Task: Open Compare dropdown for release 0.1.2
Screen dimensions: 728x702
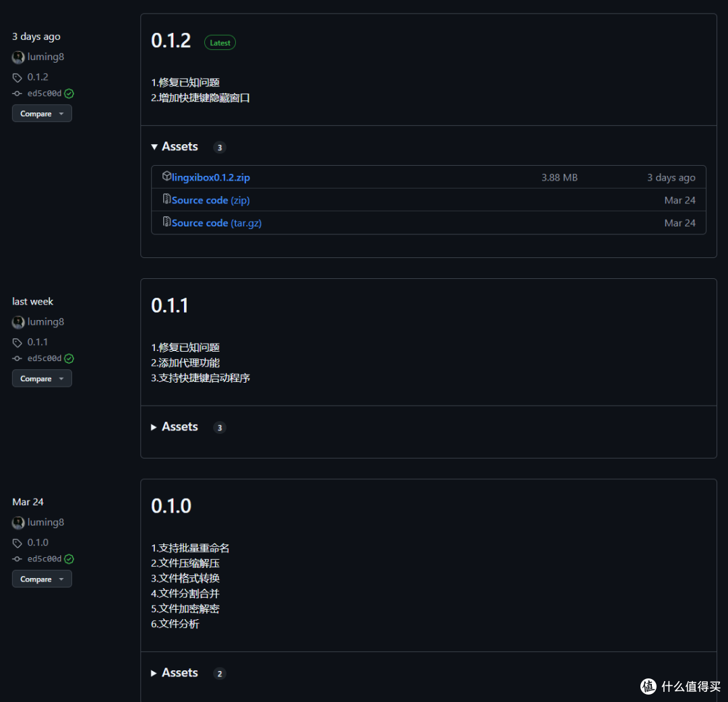Action: (x=42, y=114)
